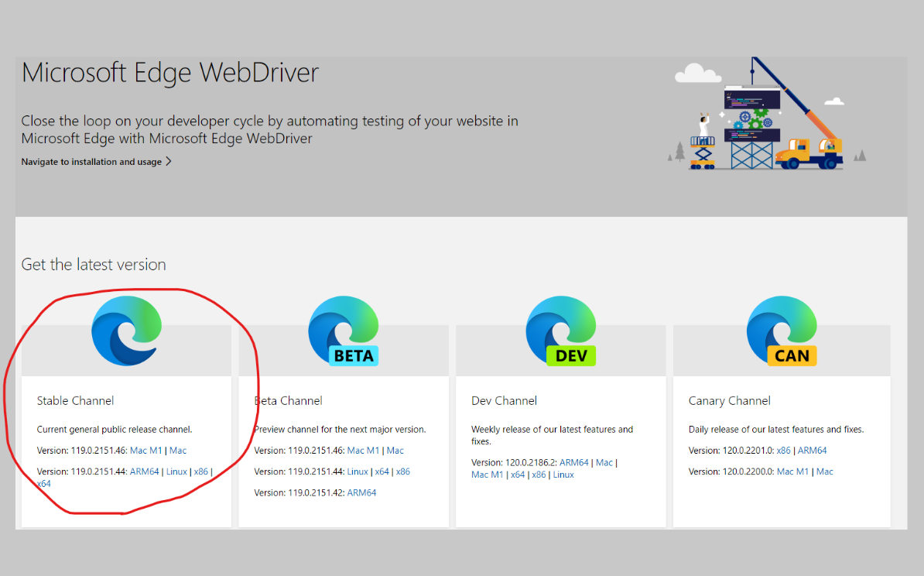The height and width of the screenshot is (576, 924).
Task: Click the Dev Channel card title
Action: (x=504, y=401)
